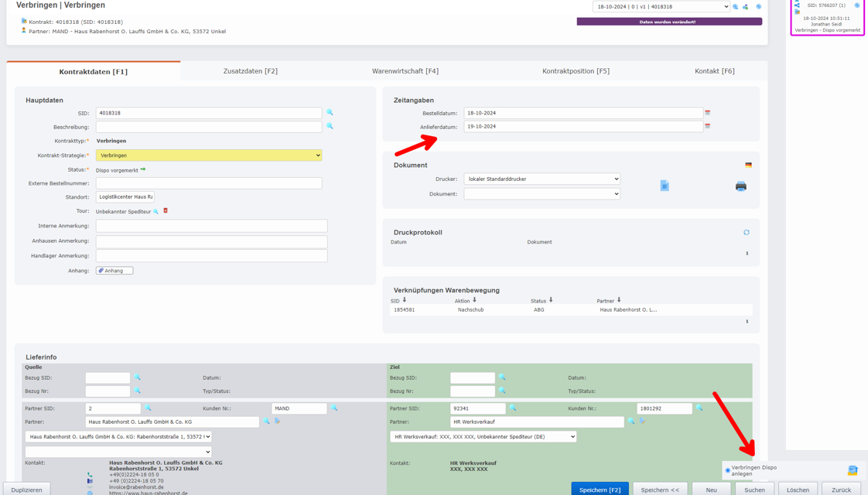
Task: Open the HR Werksverkauf address dropdown
Action: [x=483, y=437]
